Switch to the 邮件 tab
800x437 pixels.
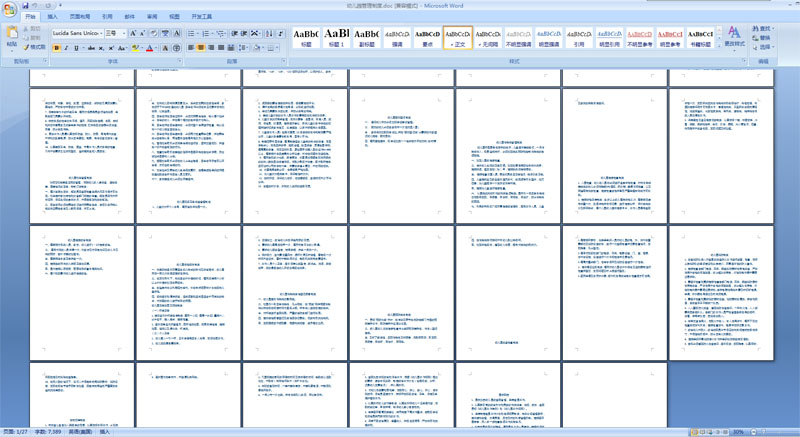(130, 17)
